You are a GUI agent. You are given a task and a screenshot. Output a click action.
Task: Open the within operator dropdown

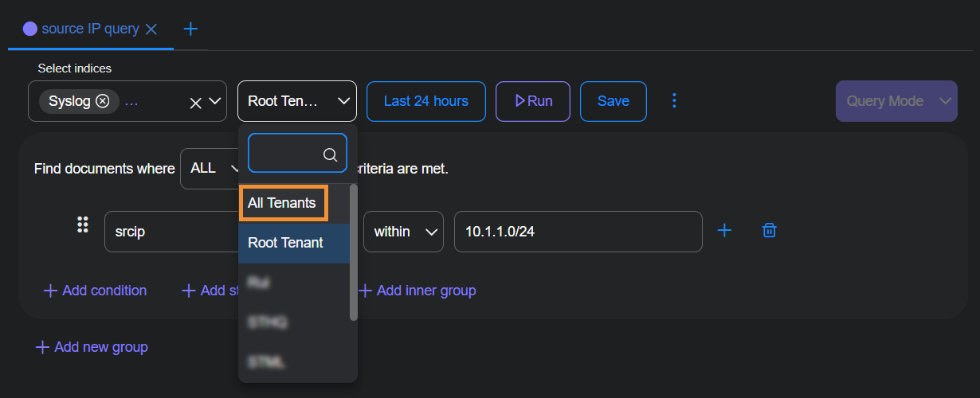403,232
